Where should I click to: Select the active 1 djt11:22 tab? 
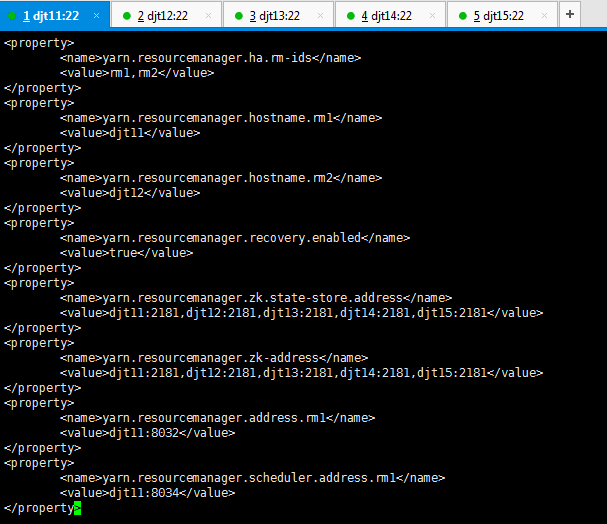point(55,15)
